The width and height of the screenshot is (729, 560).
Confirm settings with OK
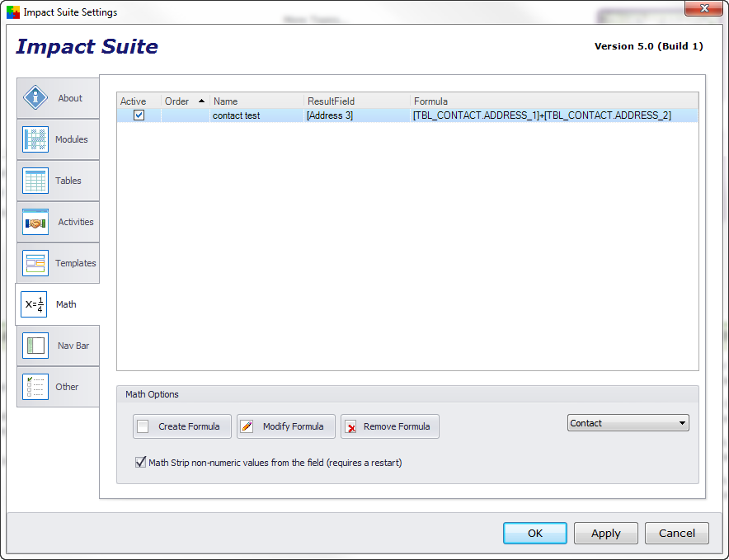[x=534, y=533]
